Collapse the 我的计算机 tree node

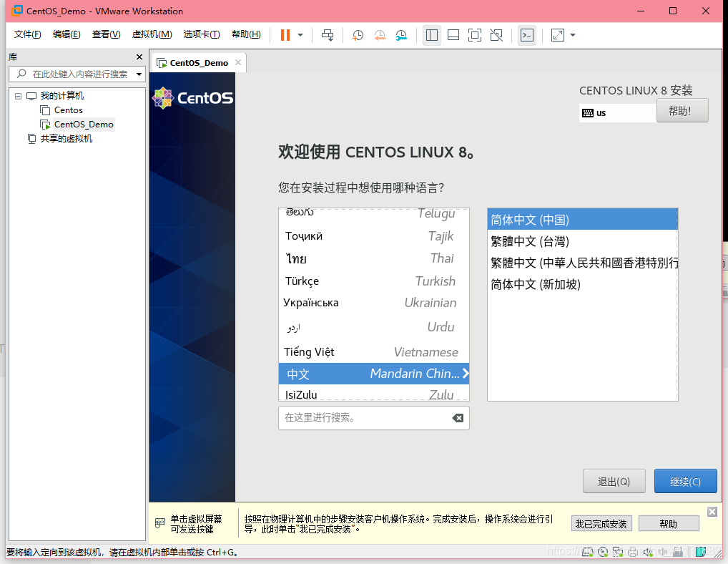point(18,96)
